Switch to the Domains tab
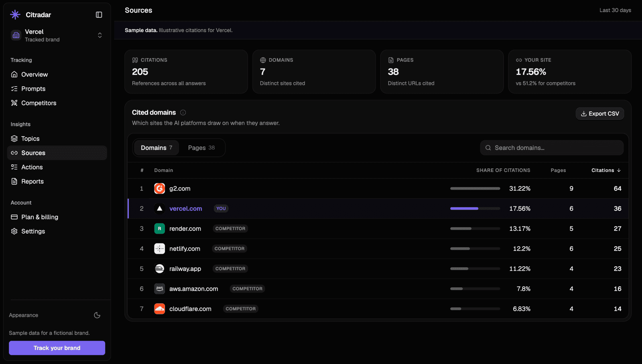 click(x=156, y=148)
